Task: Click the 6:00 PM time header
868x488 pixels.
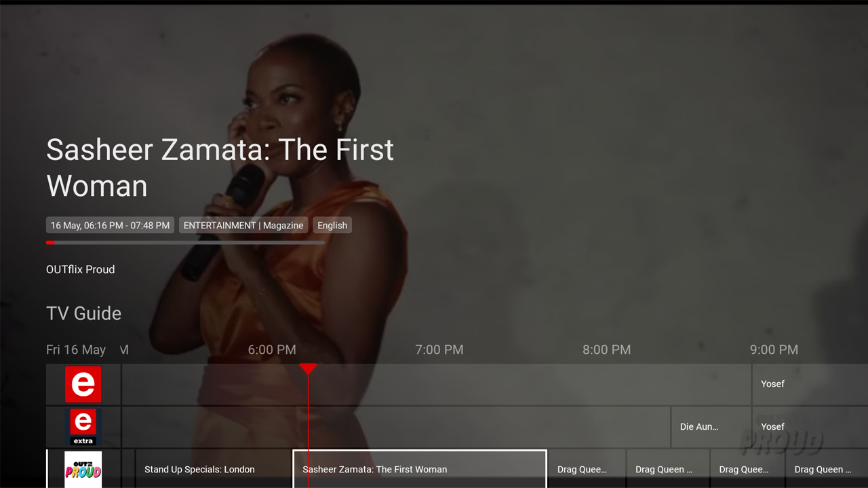Action: (272, 350)
